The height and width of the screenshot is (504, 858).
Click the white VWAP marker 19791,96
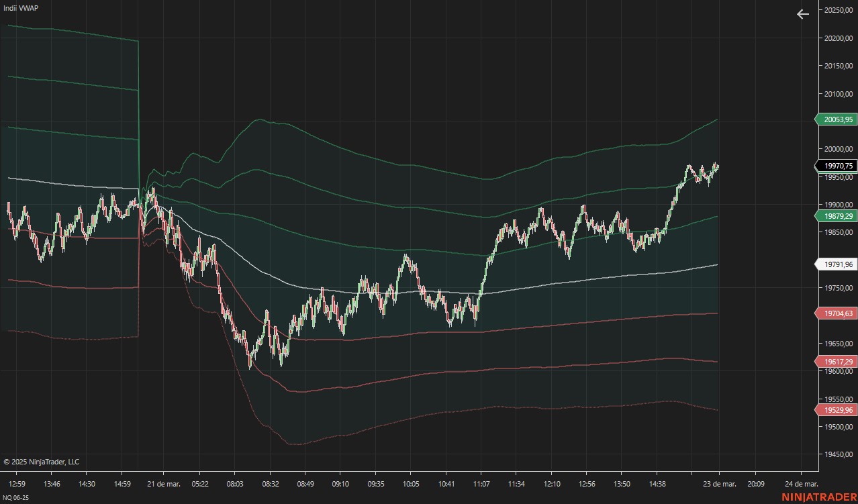click(837, 264)
